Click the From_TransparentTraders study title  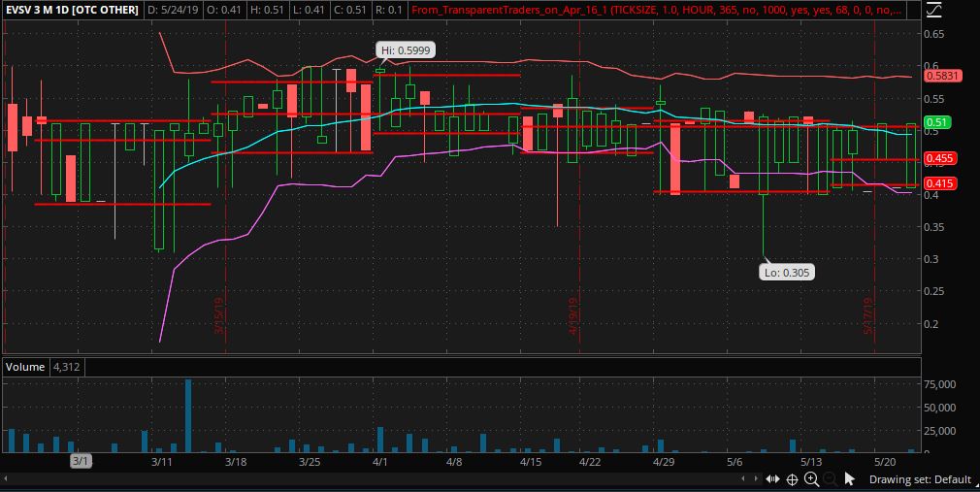pos(656,10)
